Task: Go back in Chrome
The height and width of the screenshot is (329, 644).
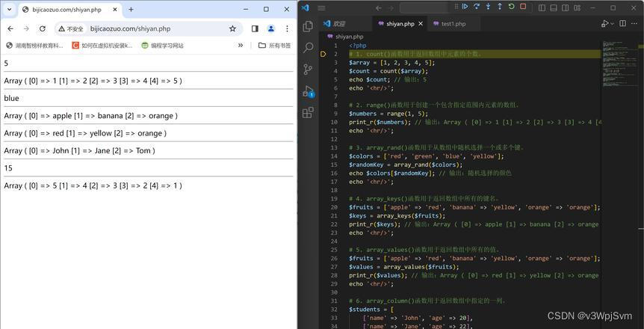Action: pos(10,28)
